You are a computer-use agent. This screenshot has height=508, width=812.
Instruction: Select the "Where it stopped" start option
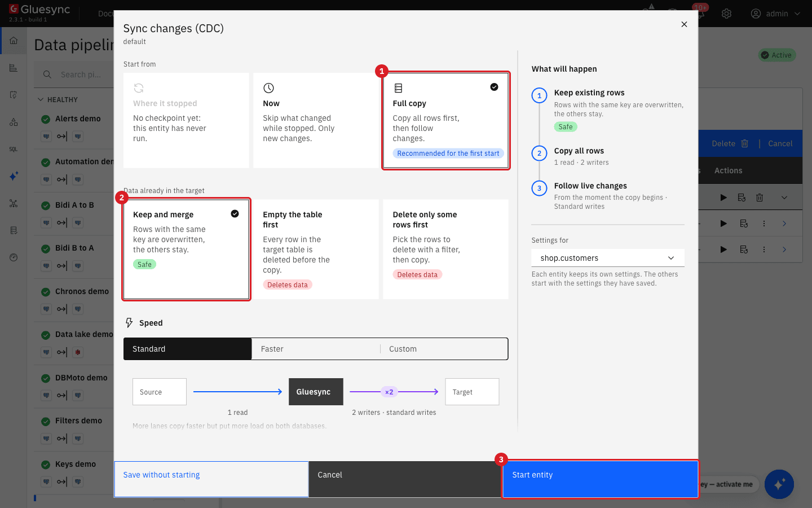(x=186, y=120)
